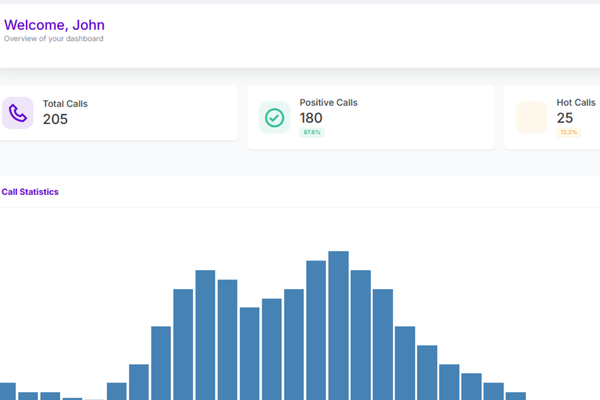600x400 pixels.
Task: Click the Hot Calls label
Action: pyautogui.click(x=576, y=103)
